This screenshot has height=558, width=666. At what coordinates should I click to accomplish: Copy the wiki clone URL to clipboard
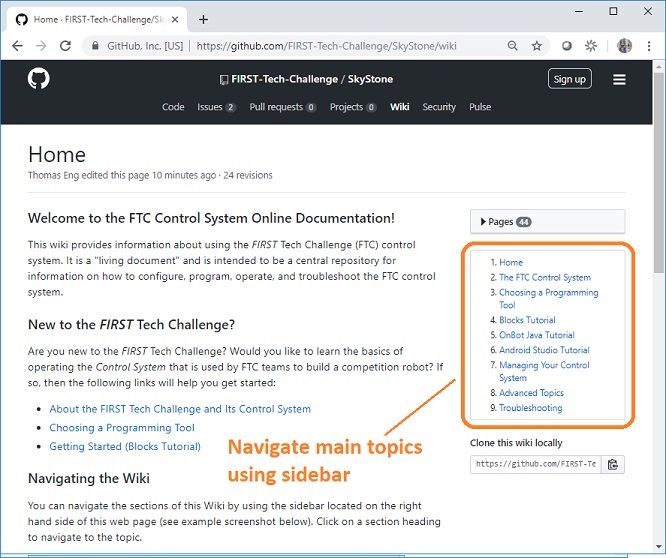pos(613,464)
